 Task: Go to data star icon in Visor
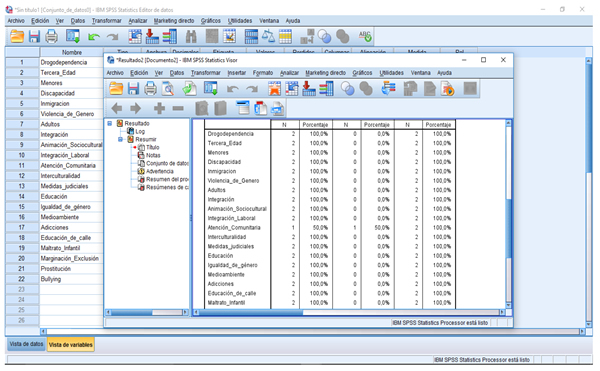pyautogui.click(x=274, y=89)
